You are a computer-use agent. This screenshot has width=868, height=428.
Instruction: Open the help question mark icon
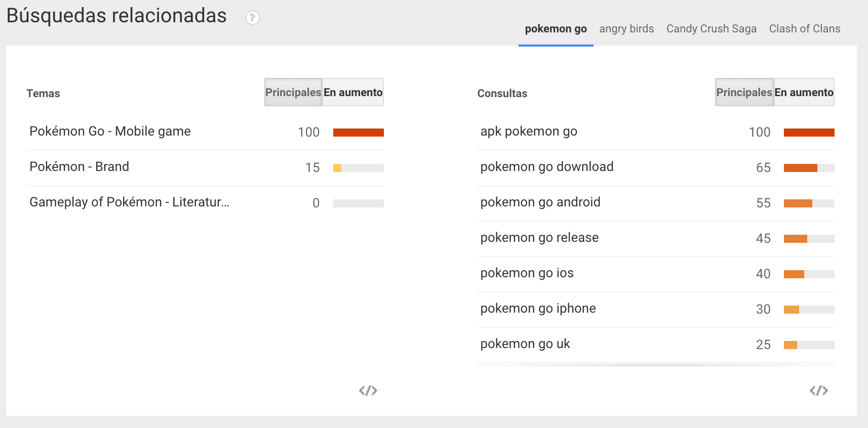point(252,18)
